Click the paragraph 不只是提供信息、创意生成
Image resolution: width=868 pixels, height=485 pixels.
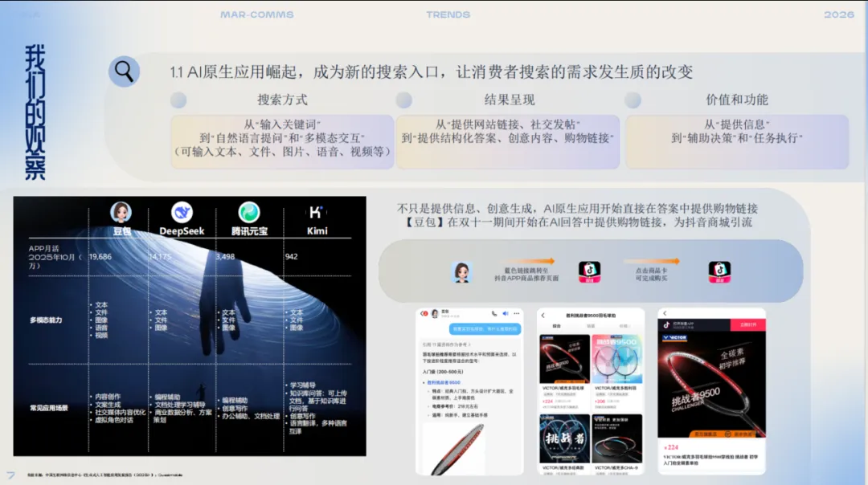[x=577, y=216]
